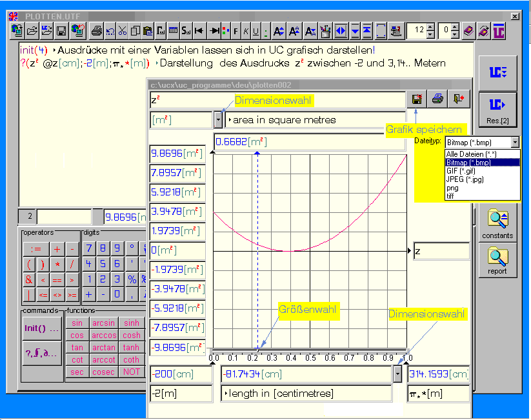Click the digit 7 button
The width and height of the screenshot is (531, 420).
(89, 248)
